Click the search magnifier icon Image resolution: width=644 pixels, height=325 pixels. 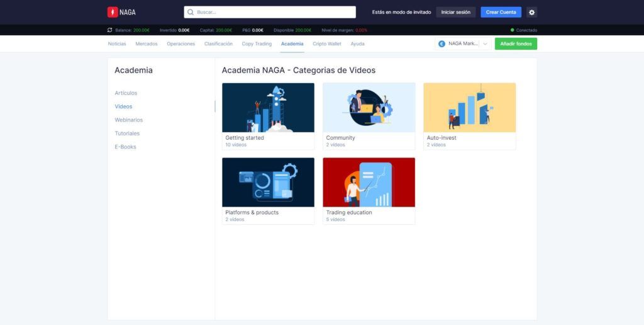pyautogui.click(x=191, y=13)
